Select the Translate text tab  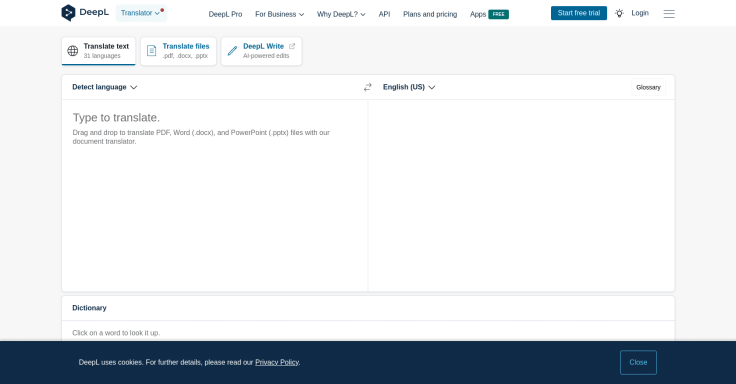99,51
